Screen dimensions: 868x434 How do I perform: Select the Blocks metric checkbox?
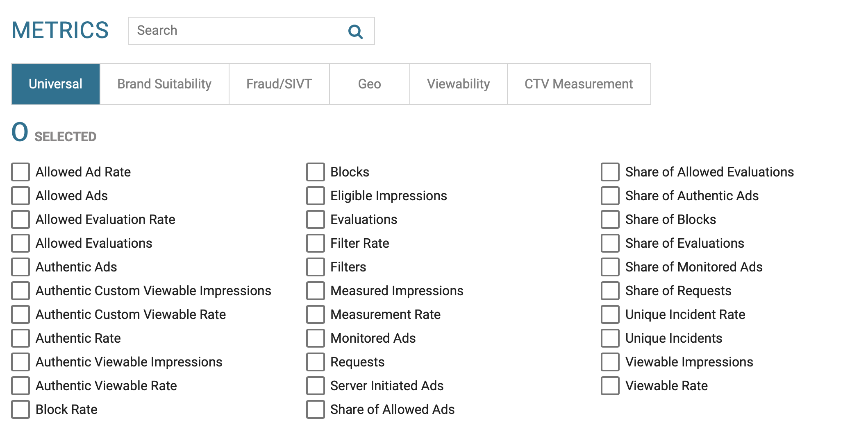316,172
